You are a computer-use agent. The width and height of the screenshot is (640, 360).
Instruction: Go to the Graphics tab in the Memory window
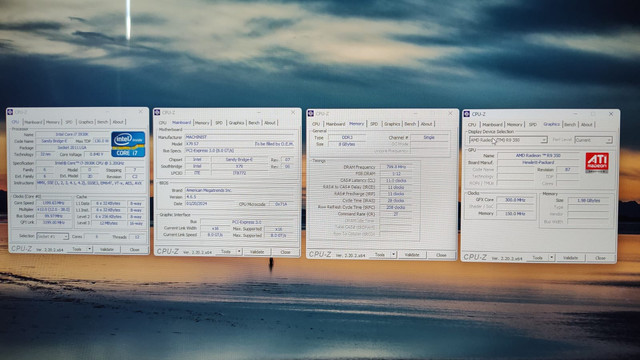(x=392, y=124)
